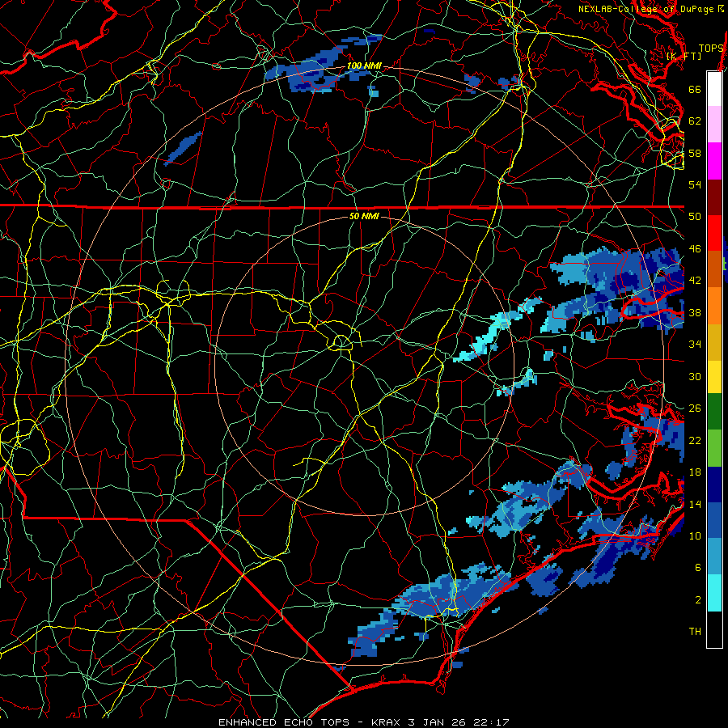This screenshot has height=728, width=728.
Task: Click the 30 legend value
Action: click(x=695, y=376)
